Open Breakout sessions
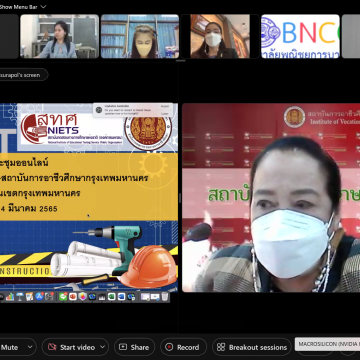This screenshot has width=360, height=360. pyautogui.click(x=252, y=347)
